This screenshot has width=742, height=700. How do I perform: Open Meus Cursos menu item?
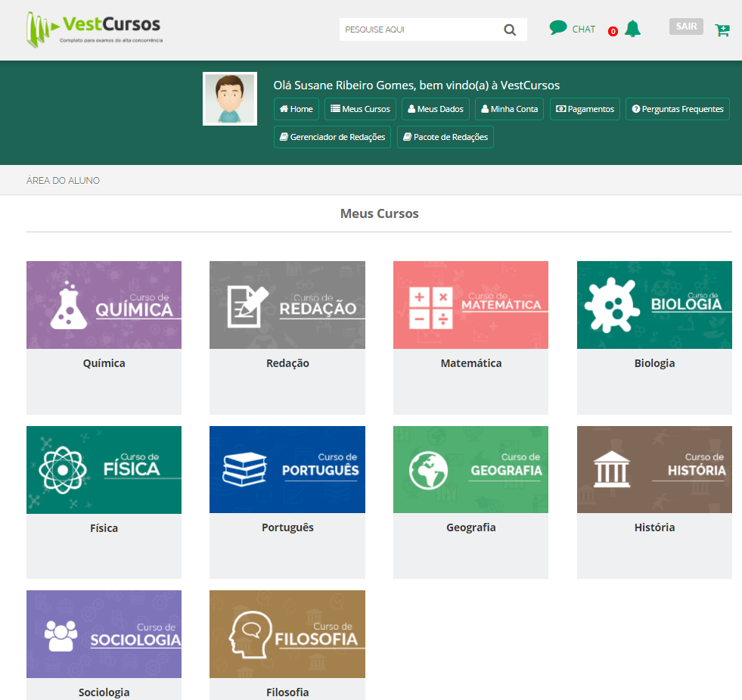pyautogui.click(x=360, y=109)
